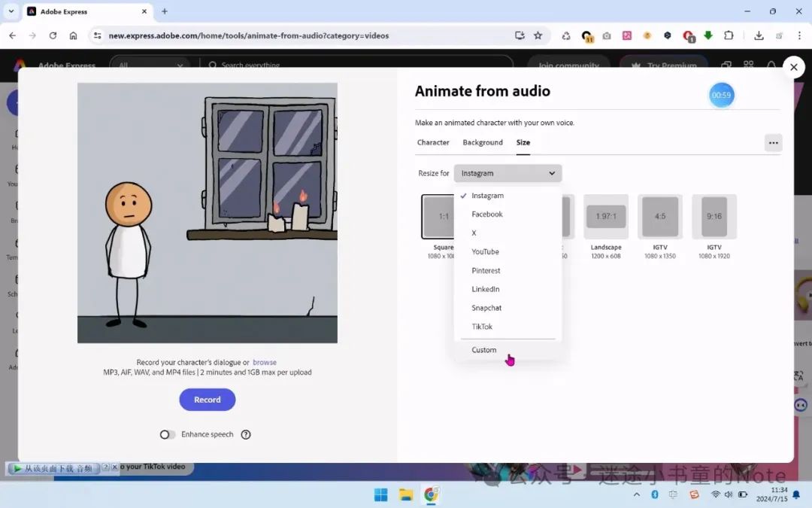
Task: Click the site information icon
Action: [97, 35]
